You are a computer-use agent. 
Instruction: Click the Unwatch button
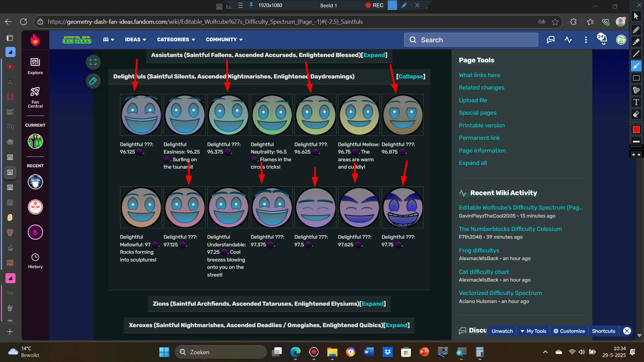coord(502,331)
